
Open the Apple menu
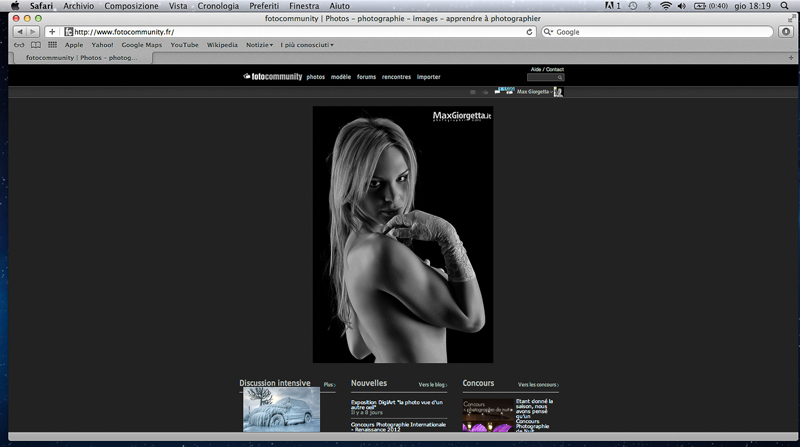coord(15,6)
